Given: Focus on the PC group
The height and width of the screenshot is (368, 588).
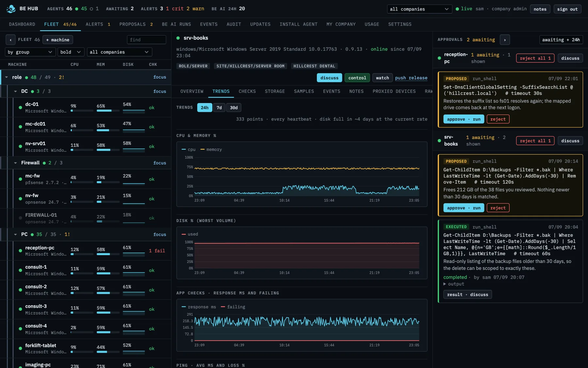Looking at the screenshot, I should point(160,235).
